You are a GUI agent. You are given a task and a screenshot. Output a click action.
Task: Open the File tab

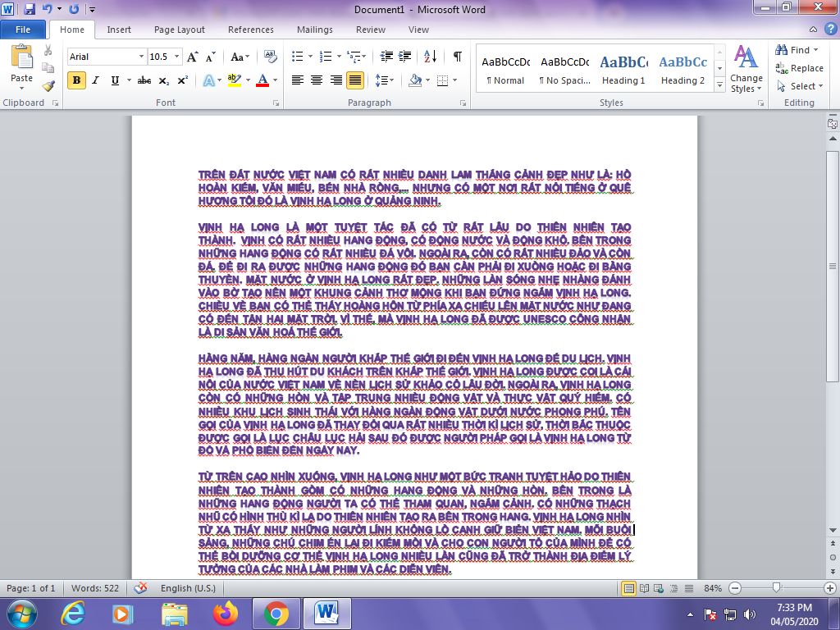click(23, 30)
